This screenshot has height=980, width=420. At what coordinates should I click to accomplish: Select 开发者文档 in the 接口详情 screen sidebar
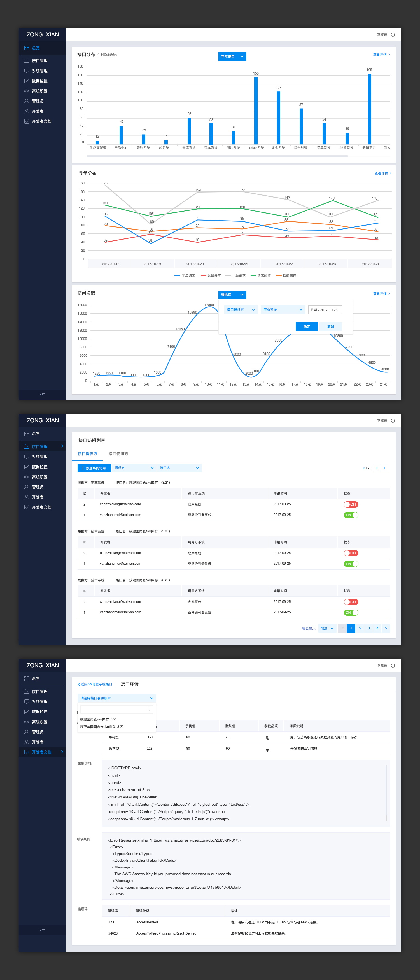[x=42, y=752]
